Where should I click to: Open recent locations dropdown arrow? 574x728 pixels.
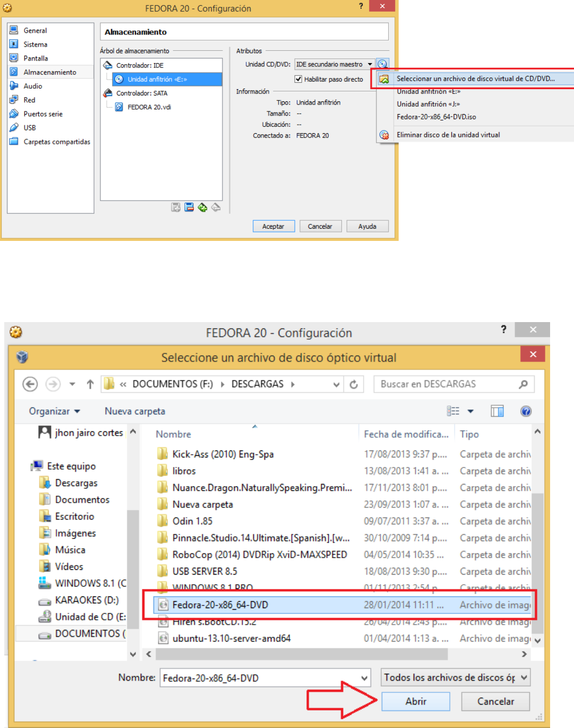click(72, 384)
